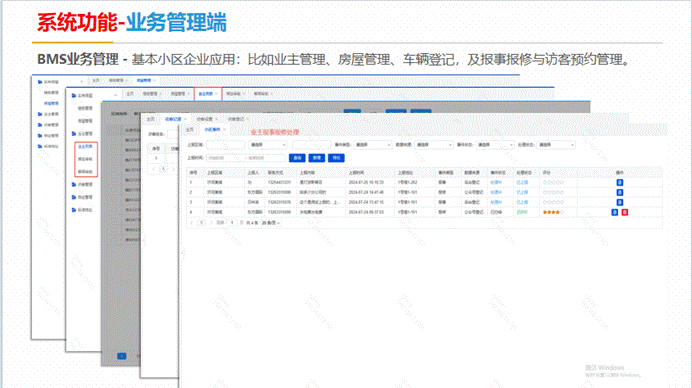Click small blue button at grey window bottom

122,356
